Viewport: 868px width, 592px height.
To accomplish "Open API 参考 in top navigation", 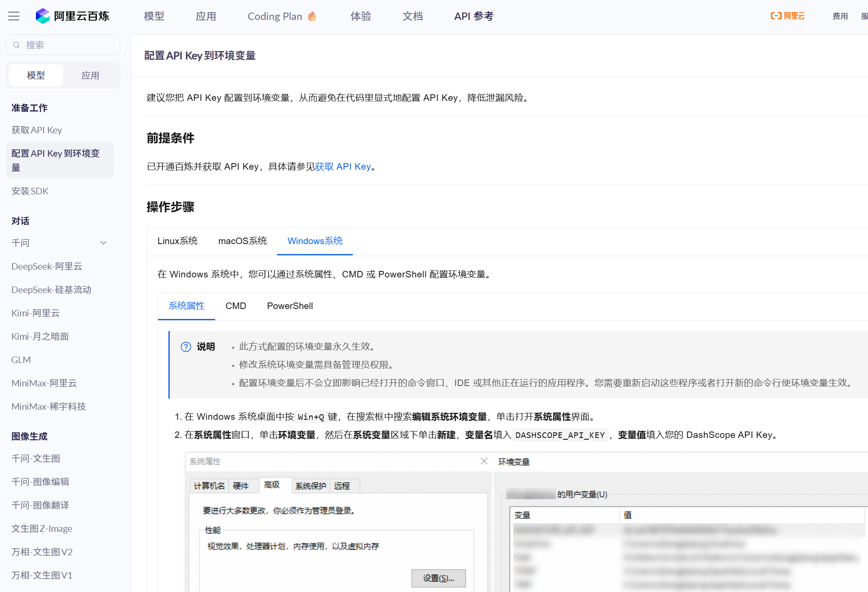I will tap(474, 16).
